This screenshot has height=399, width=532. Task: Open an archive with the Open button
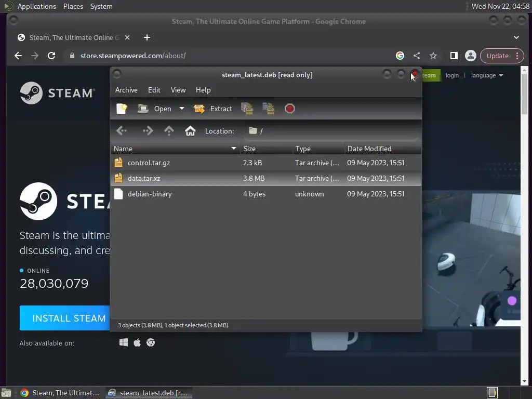point(154,109)
